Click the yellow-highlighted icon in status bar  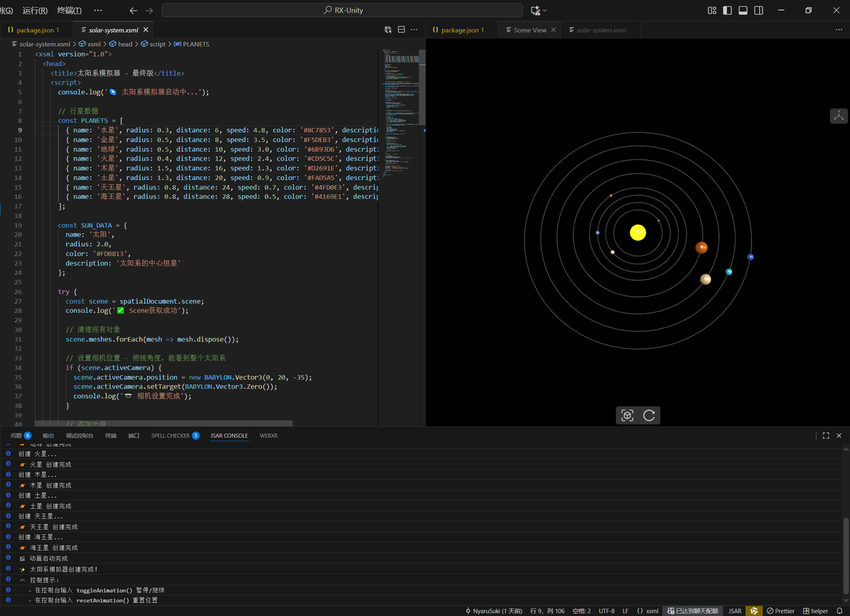pyautogui.click(x=753, y=611)
